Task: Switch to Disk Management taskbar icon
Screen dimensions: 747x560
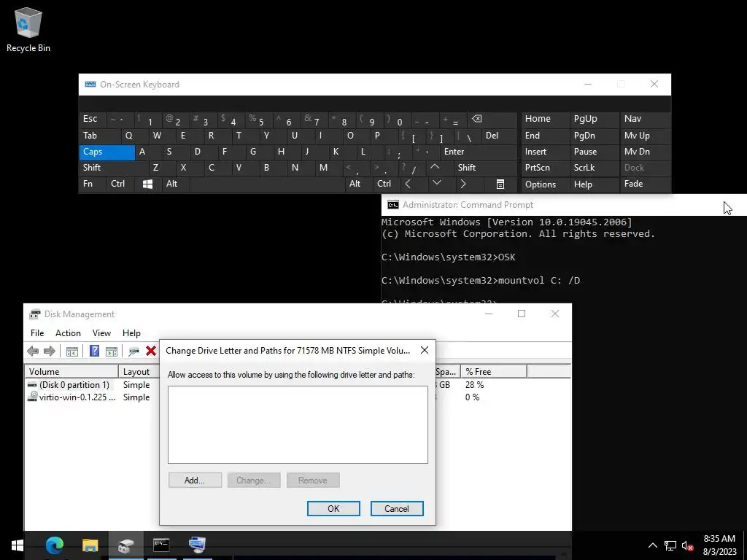Action: pos(125,545)
